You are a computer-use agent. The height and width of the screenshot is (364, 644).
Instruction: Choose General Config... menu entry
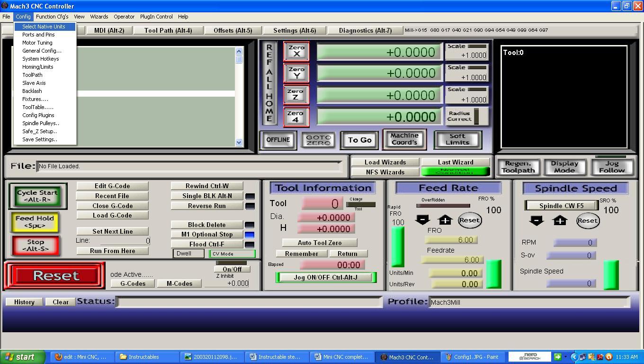tap(45, 51)
